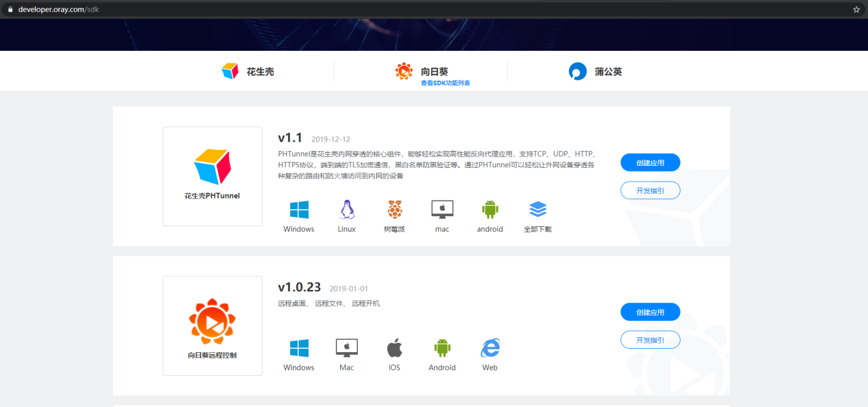Viewport: 868px width, 407px height.
Task: Click 开发指引 button for PHTunnel
Action: [650, 191]
